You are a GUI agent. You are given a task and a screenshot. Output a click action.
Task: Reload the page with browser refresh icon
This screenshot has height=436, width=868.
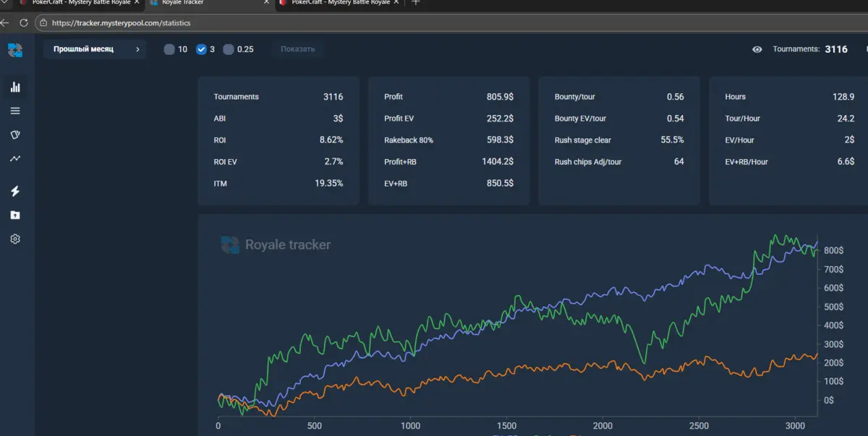(24, 23)
